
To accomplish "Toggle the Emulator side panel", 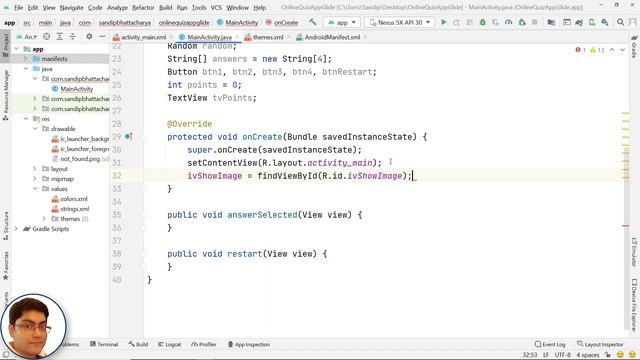I will pyautogui.click(x=634, y=252).
